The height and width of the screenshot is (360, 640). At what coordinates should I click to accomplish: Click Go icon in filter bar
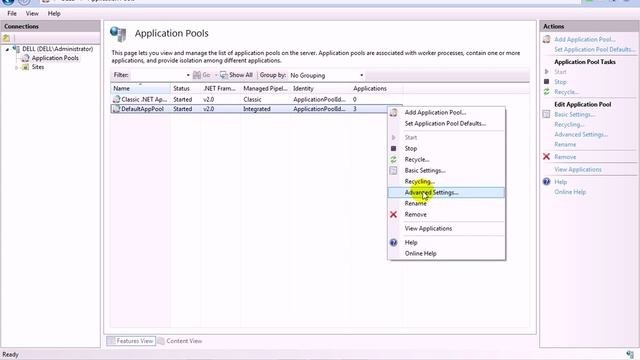coord(197,75)
